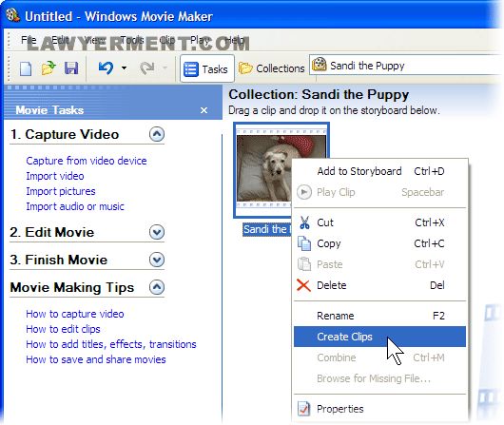Choose Delete in the context menu
This screenshot has height=425, width=504.
coord(379,285)
